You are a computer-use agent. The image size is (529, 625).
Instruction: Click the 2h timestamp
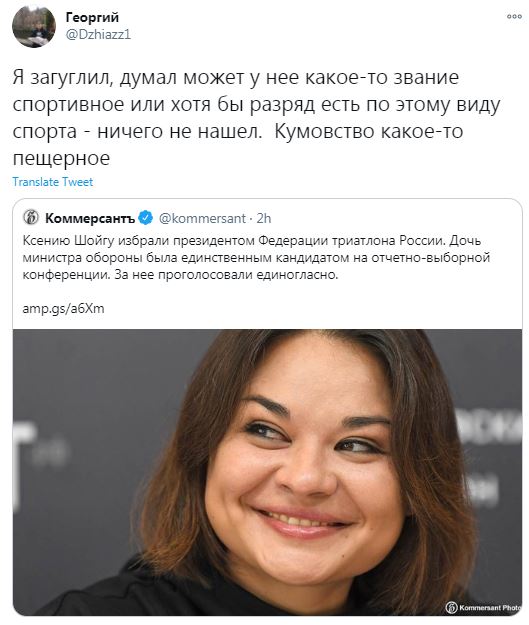(x=264, y=218)
